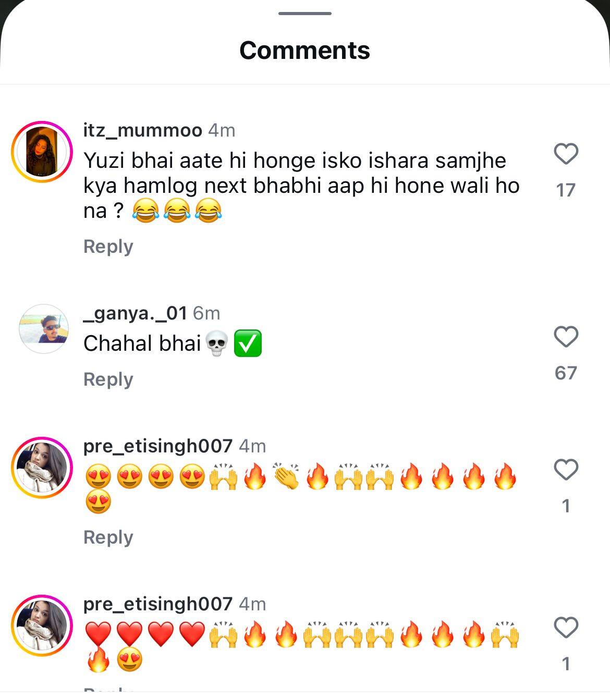This screenshot has width=610, height=700.
Task: Open pre_etisingh007 username on heart-eyes comment
Action: pyautogui.click(x=157, y=446)
